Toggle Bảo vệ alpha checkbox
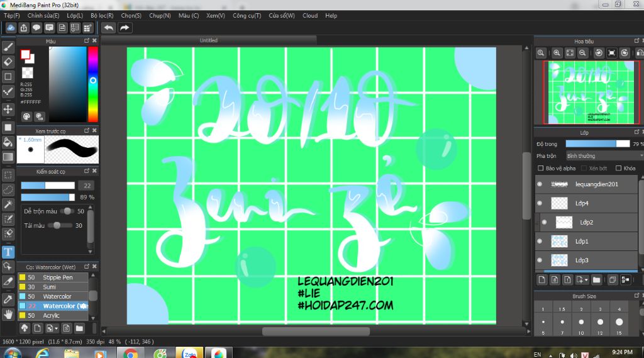644x358 pixels. click(x=540, y=168)
